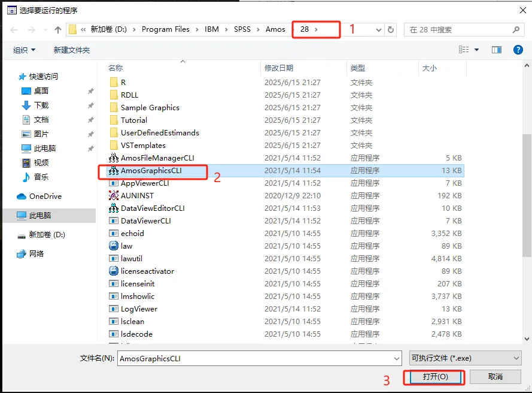Expand the address bar history dropdown
This screenshot has height=393, width=532.
pyautogui.click(x=379, y=30)
